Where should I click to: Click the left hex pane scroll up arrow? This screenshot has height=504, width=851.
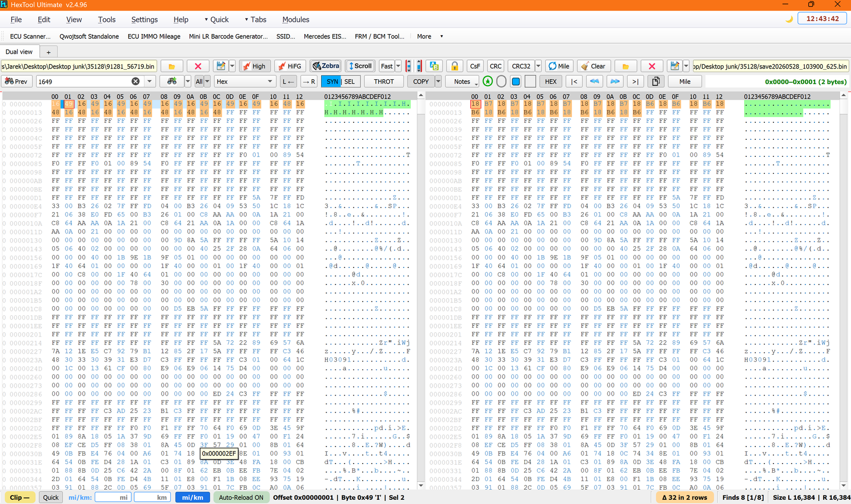[421, 95]
